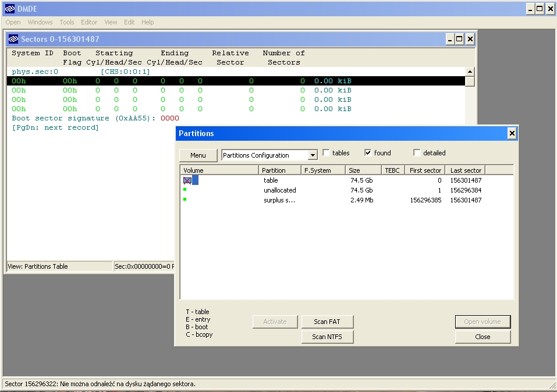Click the main window resize grip
The height and width of the screenshot is (392, 557).
(552, 385)
